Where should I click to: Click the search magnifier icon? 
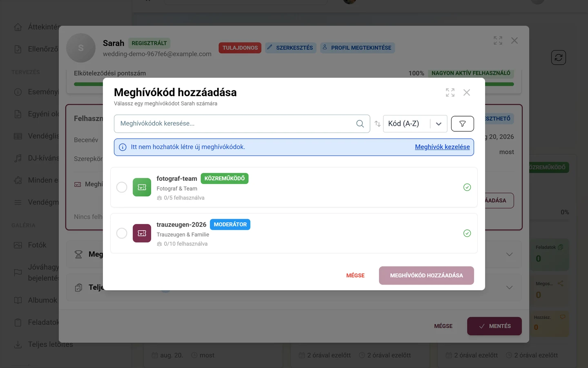360,123
